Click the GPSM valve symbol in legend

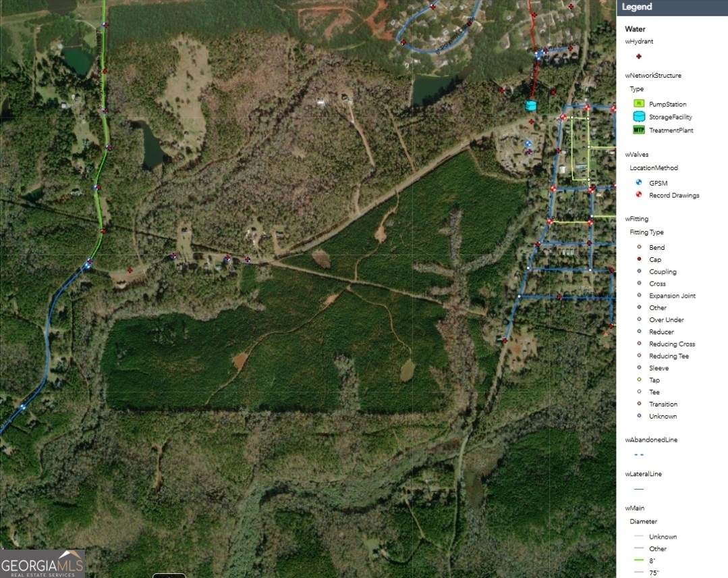coord(638,183)
